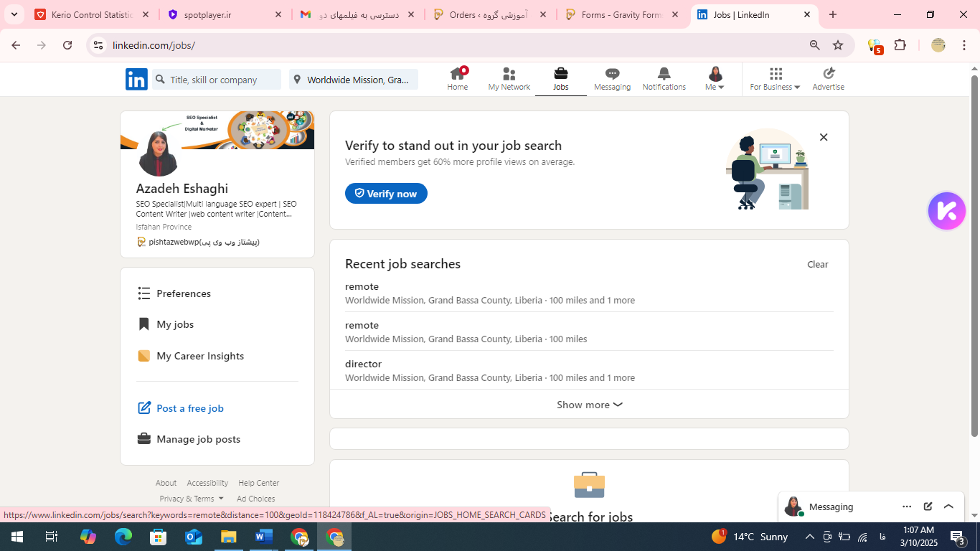Dismiss the verify banner
Viewport: 980px width, 551px height.
pos(824,137)
